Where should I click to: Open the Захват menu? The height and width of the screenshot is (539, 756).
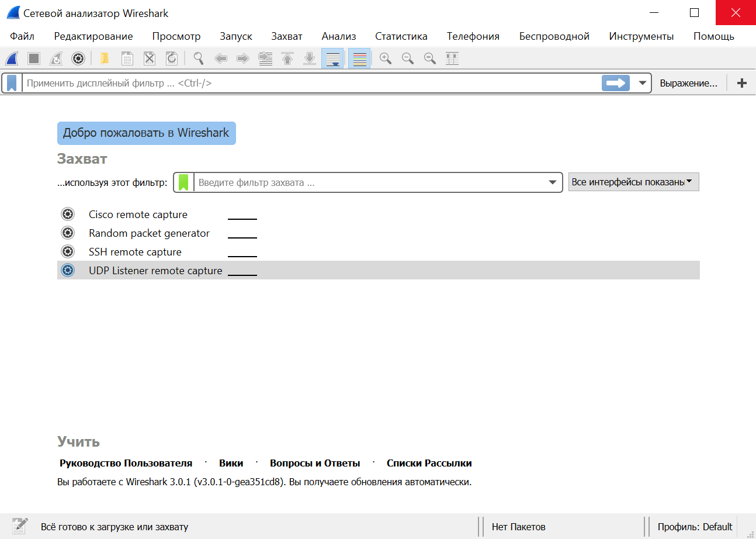(287, 36)
